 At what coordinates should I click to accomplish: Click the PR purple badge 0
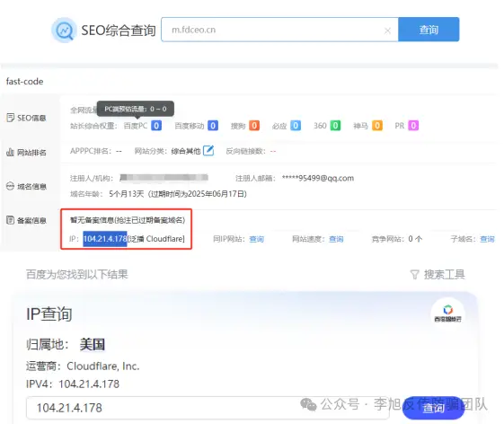coord(413,126)
